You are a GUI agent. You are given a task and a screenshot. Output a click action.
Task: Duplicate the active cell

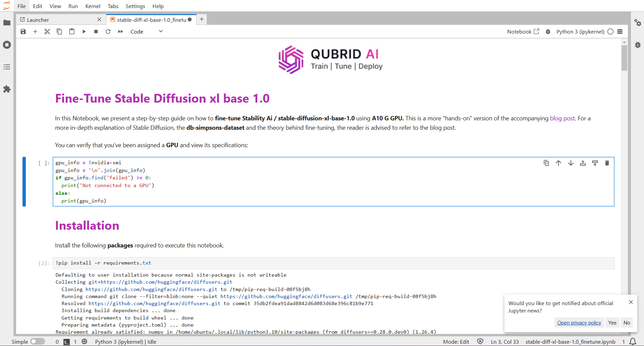coord(546,163)
